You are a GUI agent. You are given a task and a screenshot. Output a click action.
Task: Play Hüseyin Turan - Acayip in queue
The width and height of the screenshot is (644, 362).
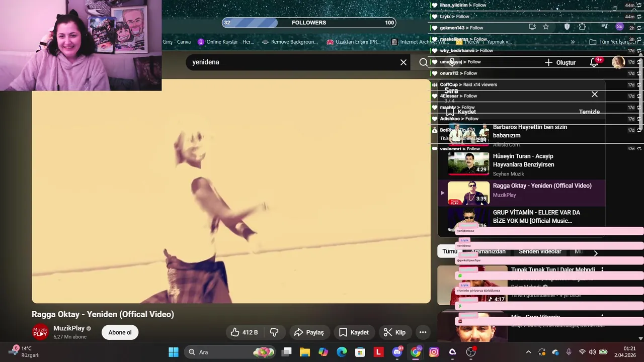(x=521, y=164)
